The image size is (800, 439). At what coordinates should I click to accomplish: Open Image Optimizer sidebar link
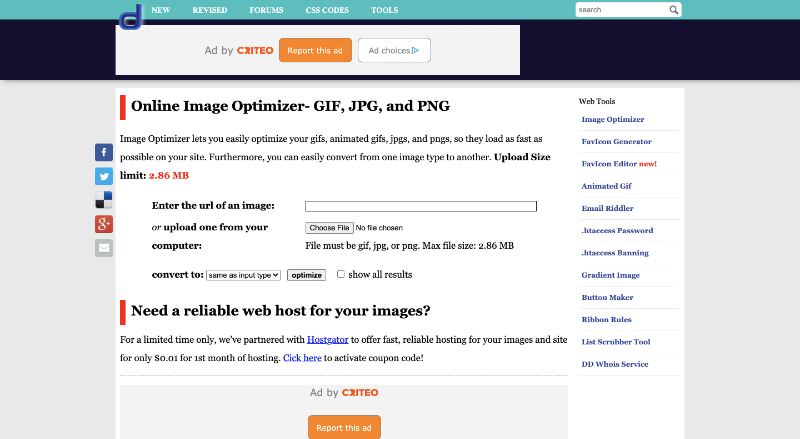click(x=613, y=119)
